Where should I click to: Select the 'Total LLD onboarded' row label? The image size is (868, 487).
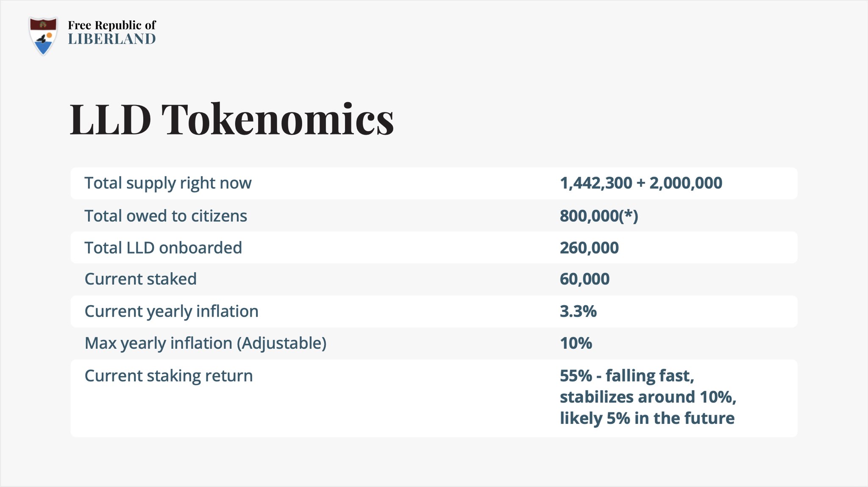tap(163, 248)
